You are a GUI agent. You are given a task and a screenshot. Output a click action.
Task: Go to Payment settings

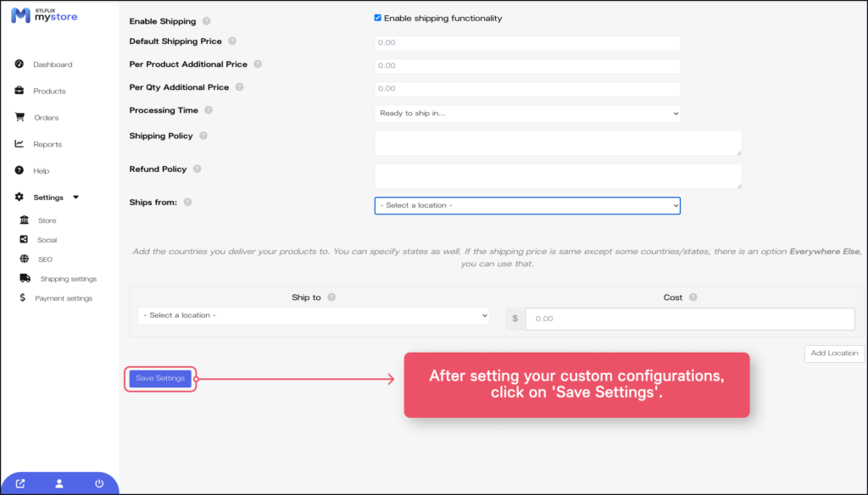click(x=64, y=298)
